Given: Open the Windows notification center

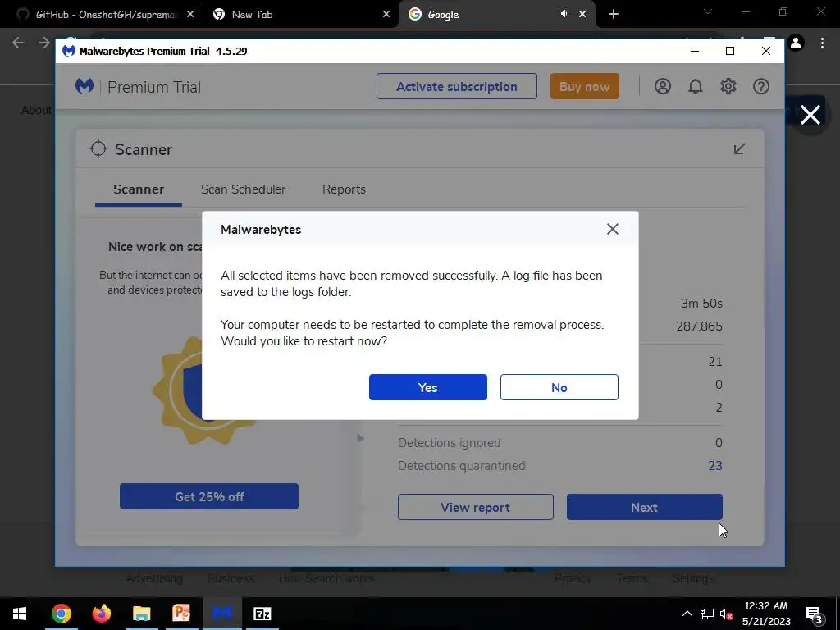Looking at the screenshot, I should click(x=815, y=614).
